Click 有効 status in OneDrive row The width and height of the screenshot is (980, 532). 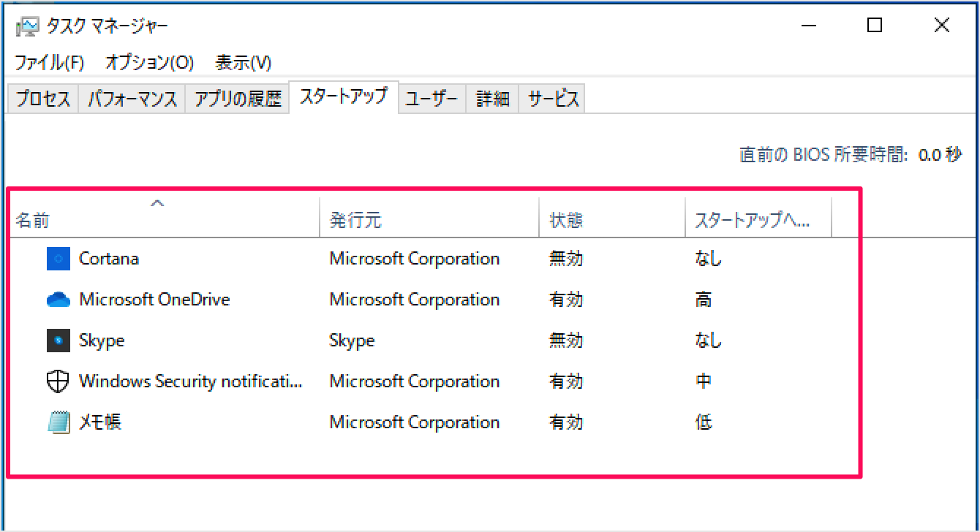(566, 300)
